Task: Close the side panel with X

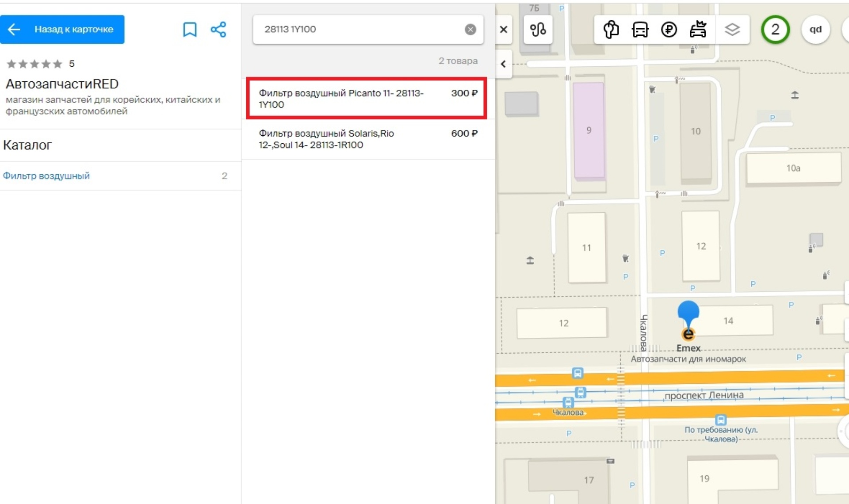Action: [x=504, y=30]
